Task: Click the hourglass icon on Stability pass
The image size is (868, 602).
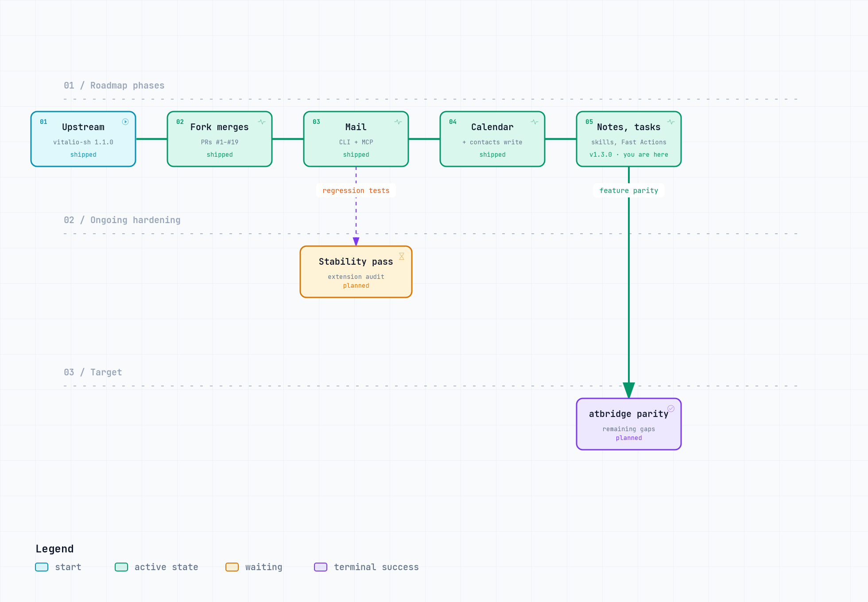Action: 402,256
